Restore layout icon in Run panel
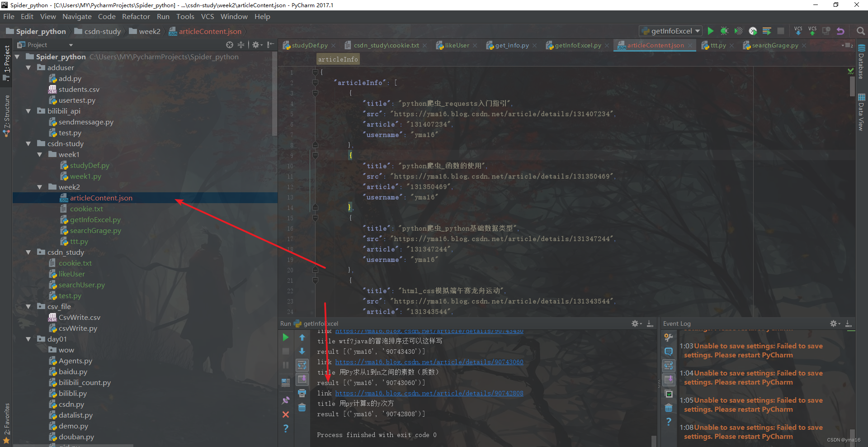The image size is (868, 447). (x=286, y=382)
